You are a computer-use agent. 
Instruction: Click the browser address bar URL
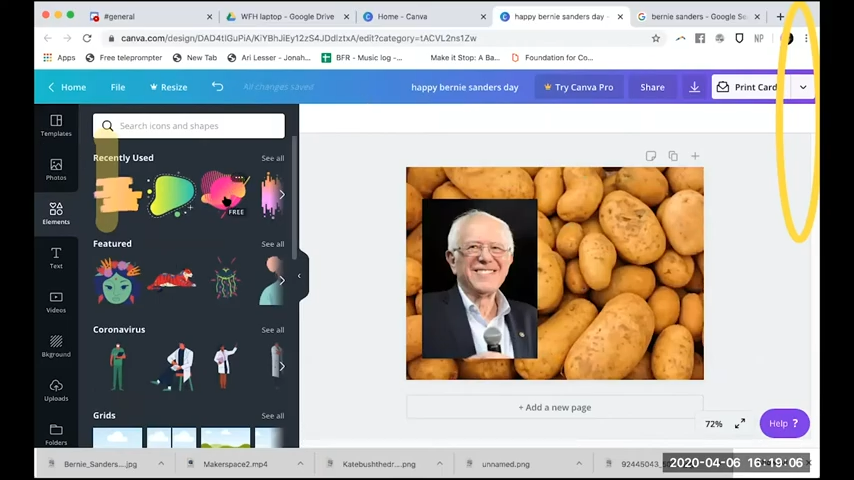point(298,38)
